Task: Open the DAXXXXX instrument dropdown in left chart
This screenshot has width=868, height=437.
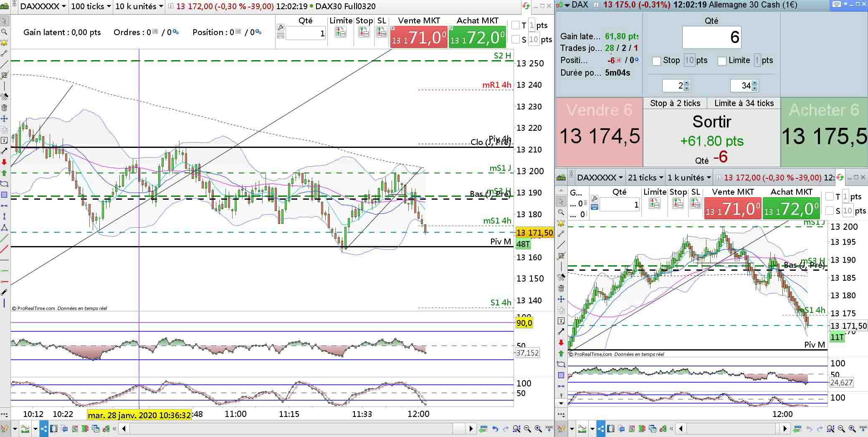Action: (43, 6)
